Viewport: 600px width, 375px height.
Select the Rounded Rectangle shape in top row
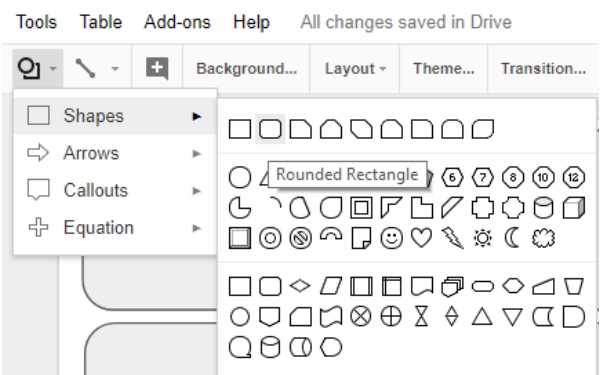pyautogui.click(x=270, y=129)
